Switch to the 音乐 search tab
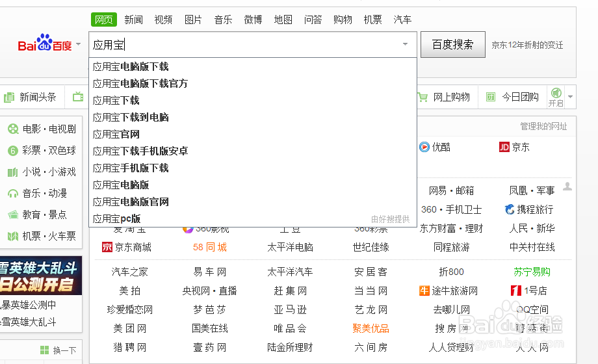 tap(223, 19)
